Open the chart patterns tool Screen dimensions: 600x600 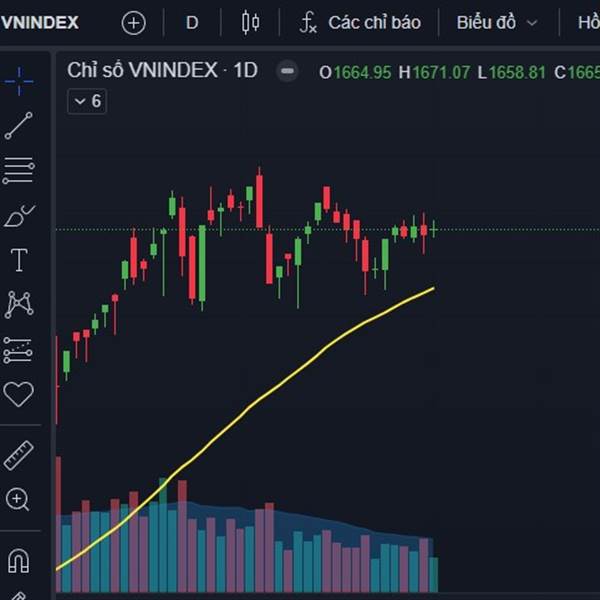click(19, 304)
